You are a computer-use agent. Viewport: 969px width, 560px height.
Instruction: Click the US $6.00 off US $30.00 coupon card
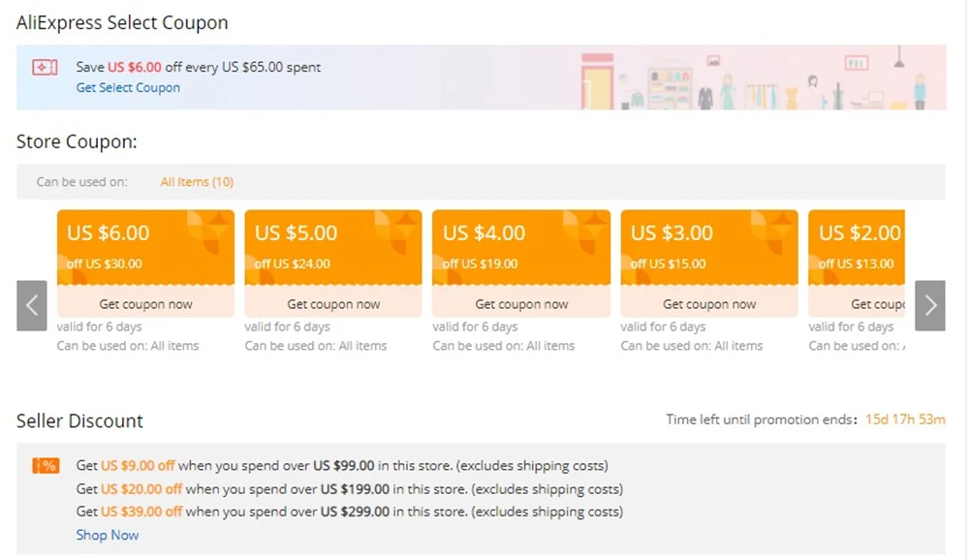pos(145,247)
